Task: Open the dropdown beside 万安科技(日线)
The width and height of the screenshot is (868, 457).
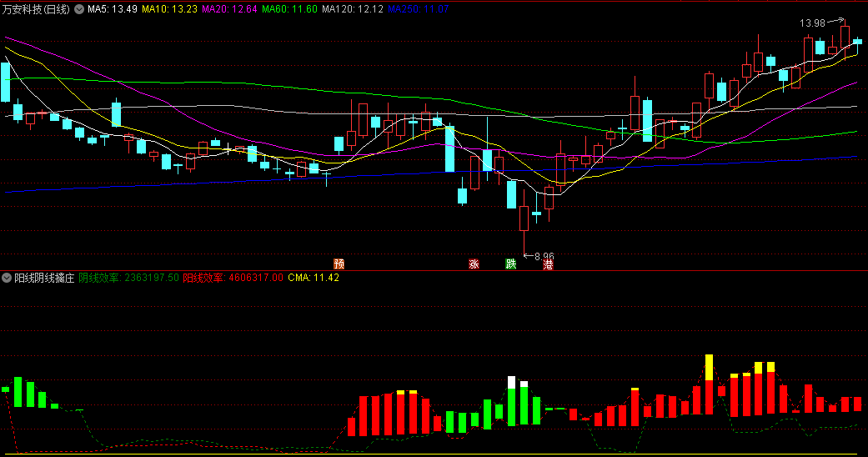Action: tap(79, 9)
